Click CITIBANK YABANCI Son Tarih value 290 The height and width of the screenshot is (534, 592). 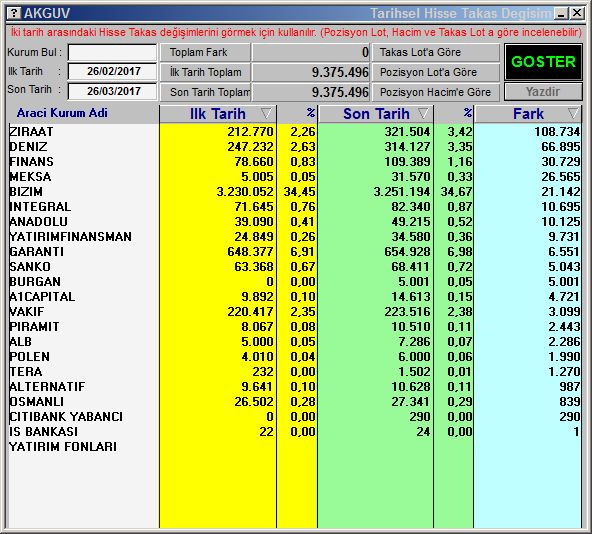point(419,417)
